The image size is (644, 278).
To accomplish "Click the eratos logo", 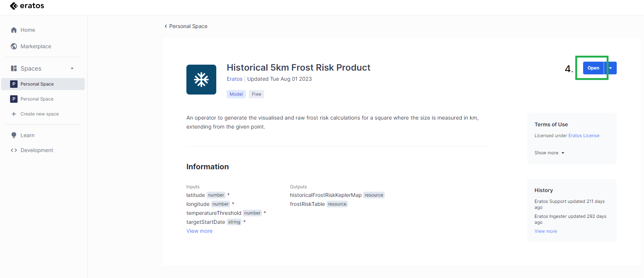I will pyautogui.click(x=27, y=6).
